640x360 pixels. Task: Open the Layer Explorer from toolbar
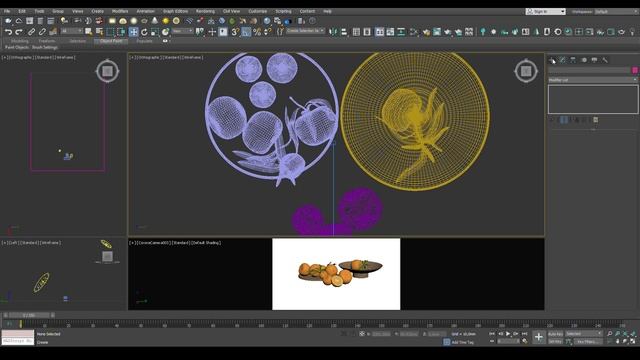[x=367, y=32]
